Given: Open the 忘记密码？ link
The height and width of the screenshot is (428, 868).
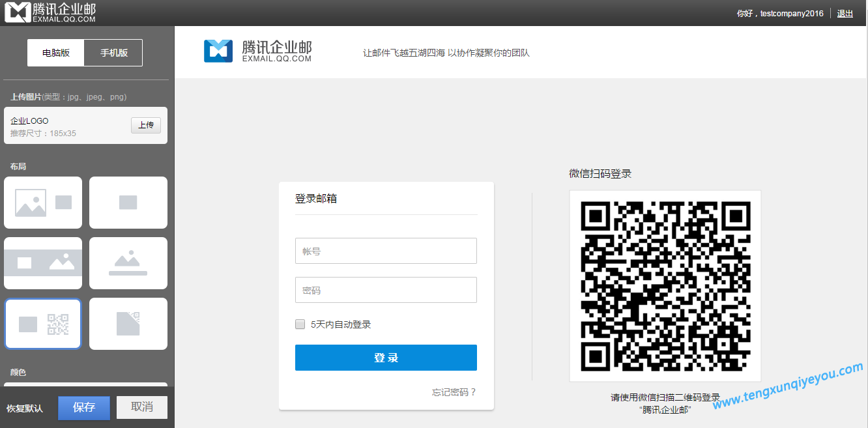Looking at the screenshot, I should (x=454, y=392).
